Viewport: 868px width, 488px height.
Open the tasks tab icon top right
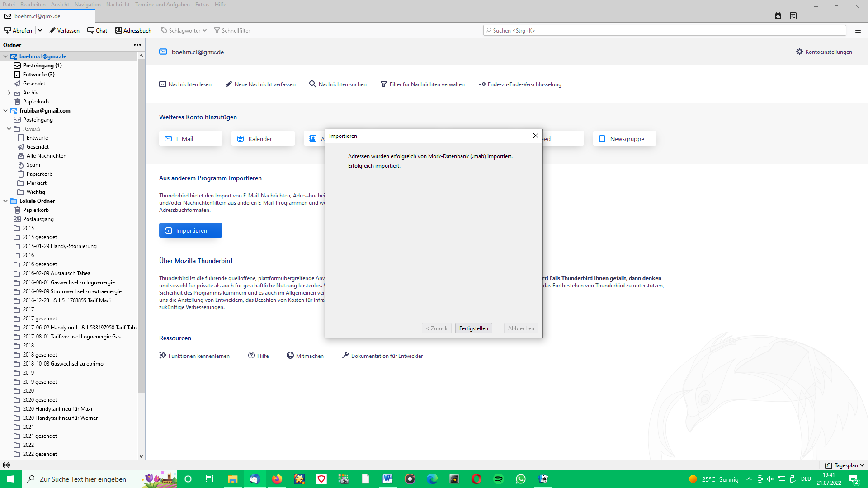click(x=793, y=16)
